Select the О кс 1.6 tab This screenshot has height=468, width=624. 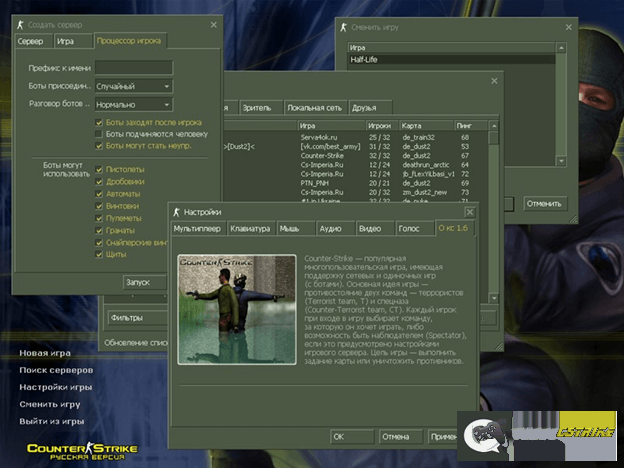[x=454, y=228]
